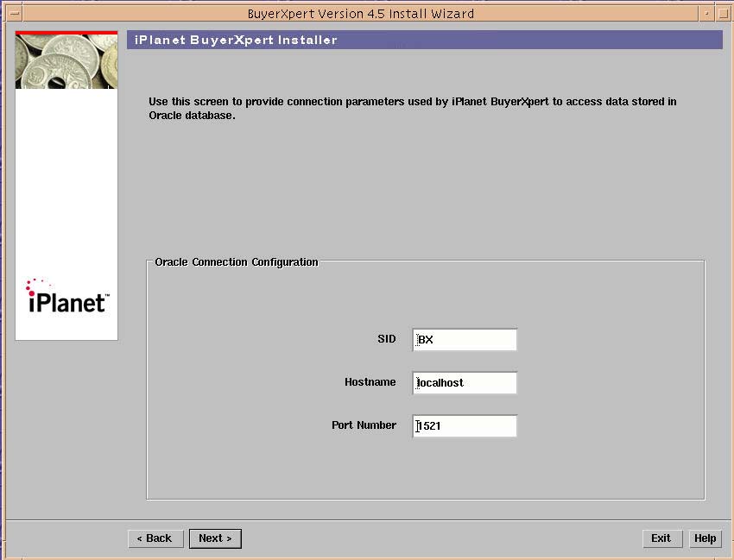734x560 pixels.
Task: Maximize the Install Wizard window
Action: click(722, 14)
